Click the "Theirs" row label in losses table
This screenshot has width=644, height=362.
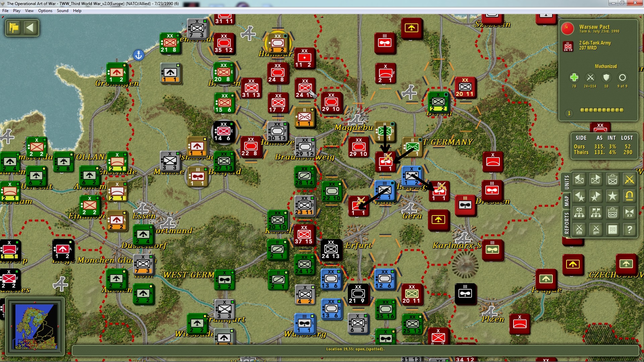click(581, 152)
